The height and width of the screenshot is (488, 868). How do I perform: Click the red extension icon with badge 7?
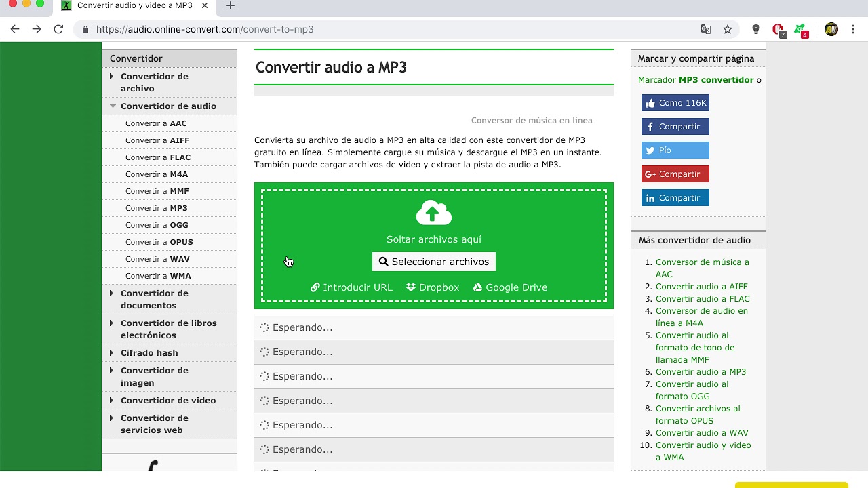(779, 30)
